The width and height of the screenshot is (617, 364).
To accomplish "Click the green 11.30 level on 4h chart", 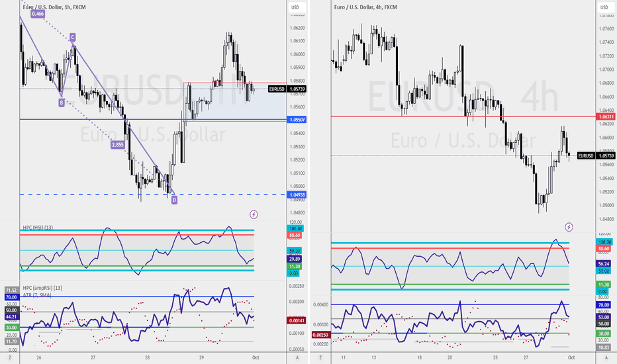I will (604, 285).
